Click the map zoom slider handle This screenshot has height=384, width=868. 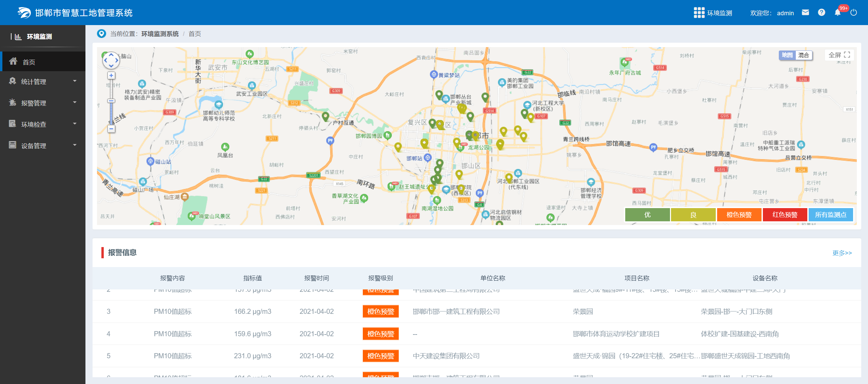pyautogui.click(x=111, y=101)
